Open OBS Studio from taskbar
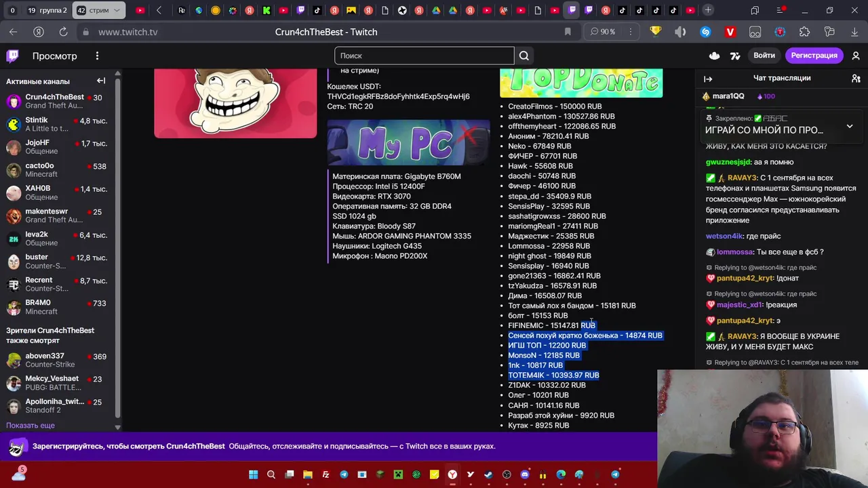 507,474
